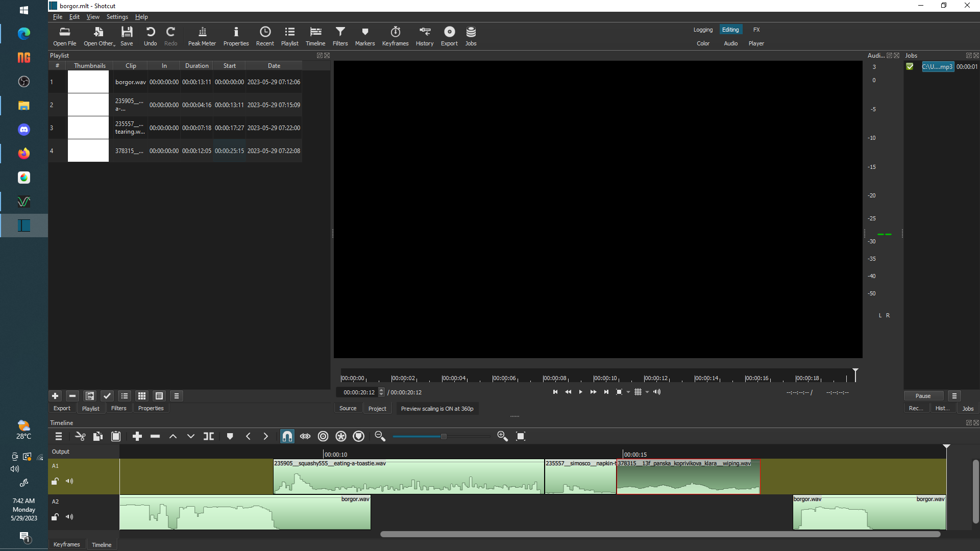Image resolution: width=980 pixels, height=551 pixels.
Task: Click the Save toolbar icon
Action: (x=127, y=36)
